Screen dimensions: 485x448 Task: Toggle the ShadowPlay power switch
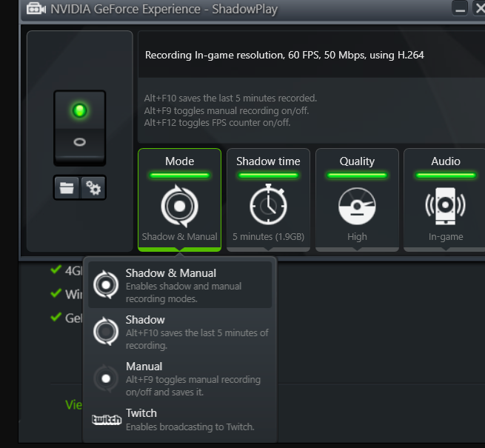click(x=80, y=128)
